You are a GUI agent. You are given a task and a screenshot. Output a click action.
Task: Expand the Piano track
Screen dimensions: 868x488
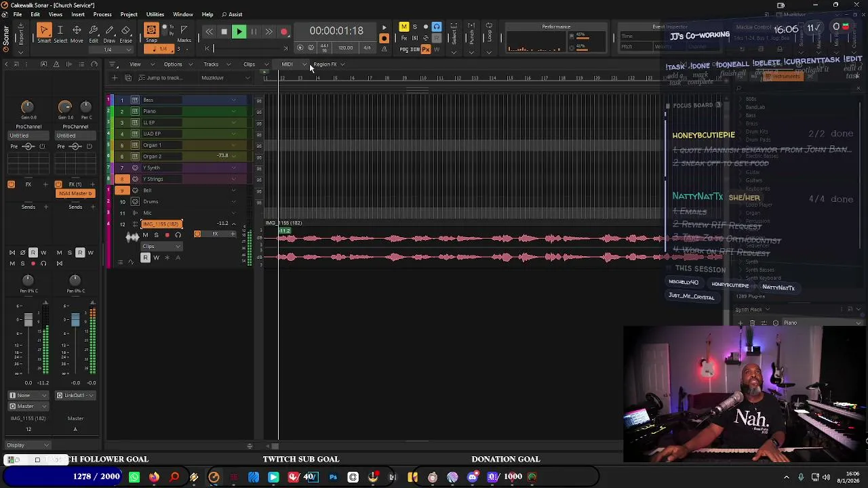[x=234, y=111]
